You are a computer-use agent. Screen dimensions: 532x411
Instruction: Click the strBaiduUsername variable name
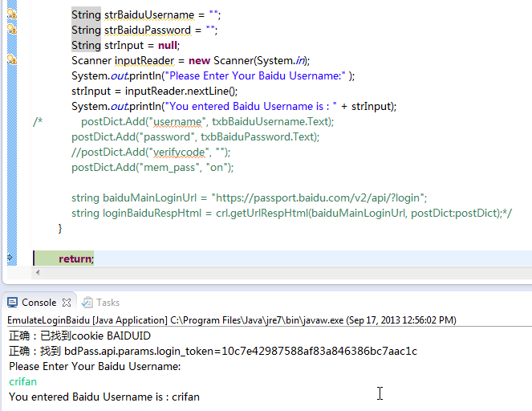click(149, 15)
